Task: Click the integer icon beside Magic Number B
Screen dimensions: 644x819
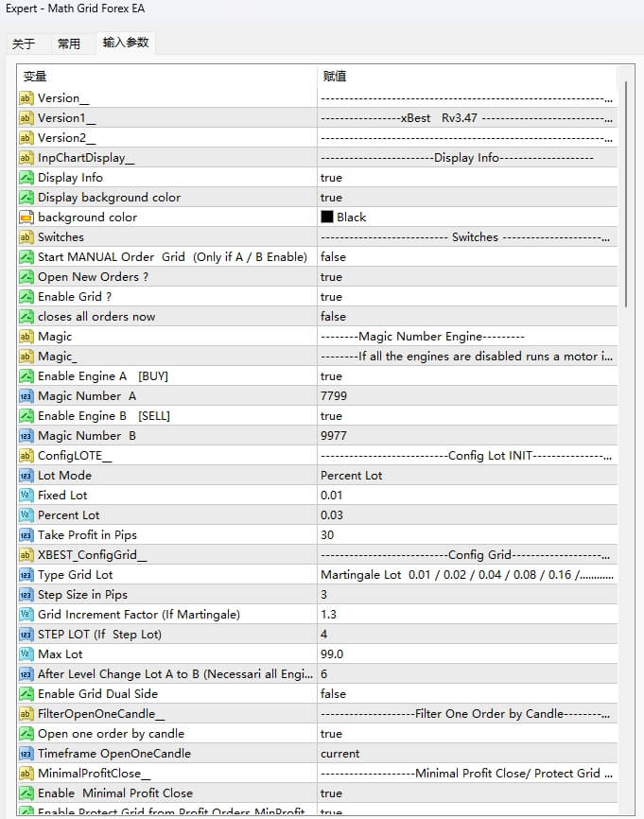Action: coord(26,436)
